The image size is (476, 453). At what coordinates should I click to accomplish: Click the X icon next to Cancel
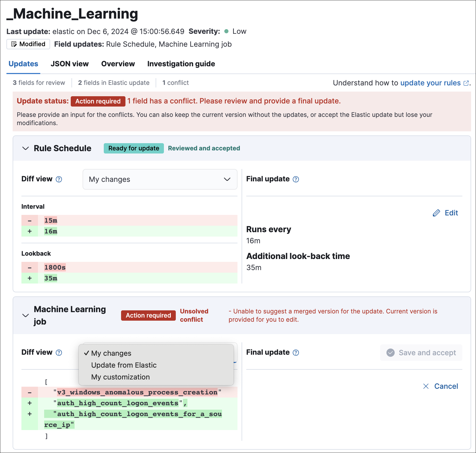(x=426, y=386)
